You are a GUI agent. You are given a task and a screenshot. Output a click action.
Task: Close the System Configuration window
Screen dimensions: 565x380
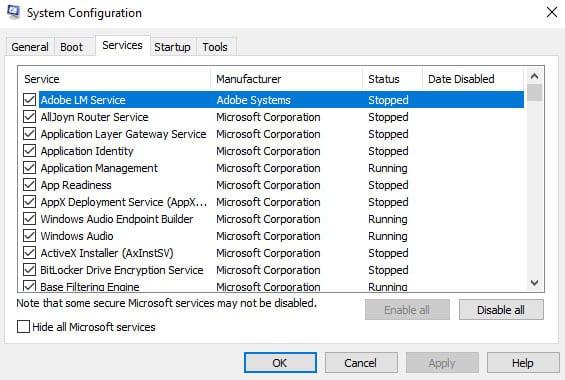tap(552, 12)
